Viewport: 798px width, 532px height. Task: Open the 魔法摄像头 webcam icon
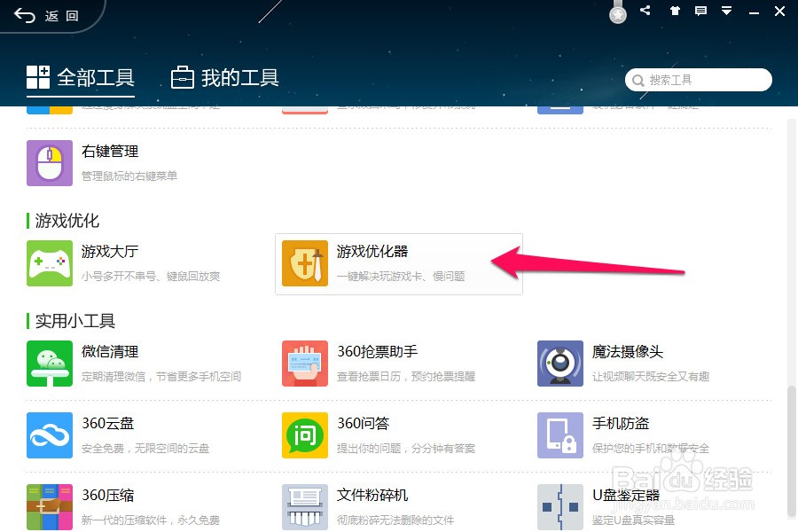coord(560,364)
